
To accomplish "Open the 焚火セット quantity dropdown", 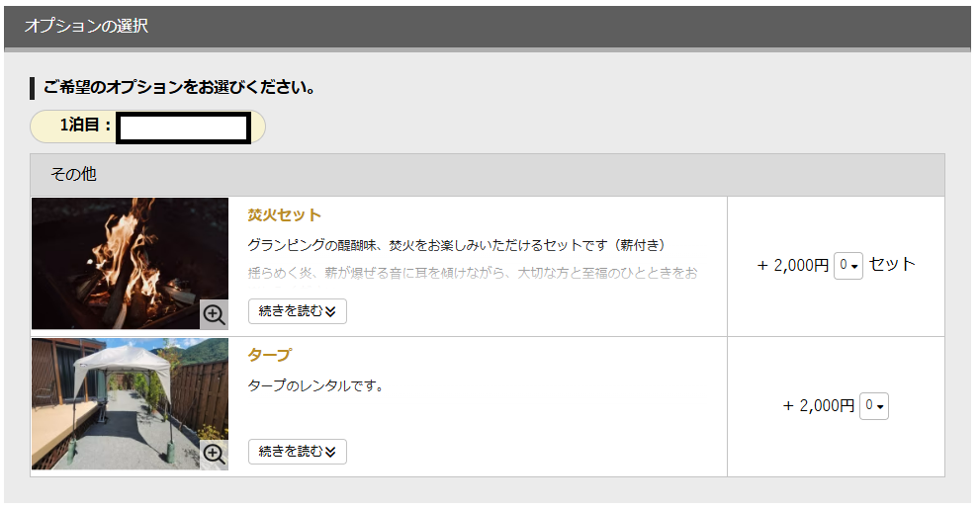I will pos(848,265).
